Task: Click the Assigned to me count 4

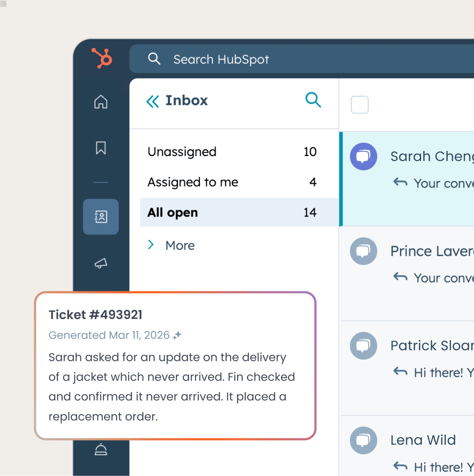Action: pyautogui.click(x=313, y=182)
